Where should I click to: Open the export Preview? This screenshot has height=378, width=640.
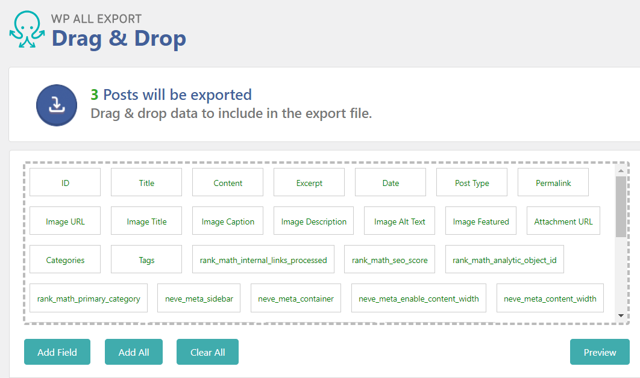pos(600,352)
